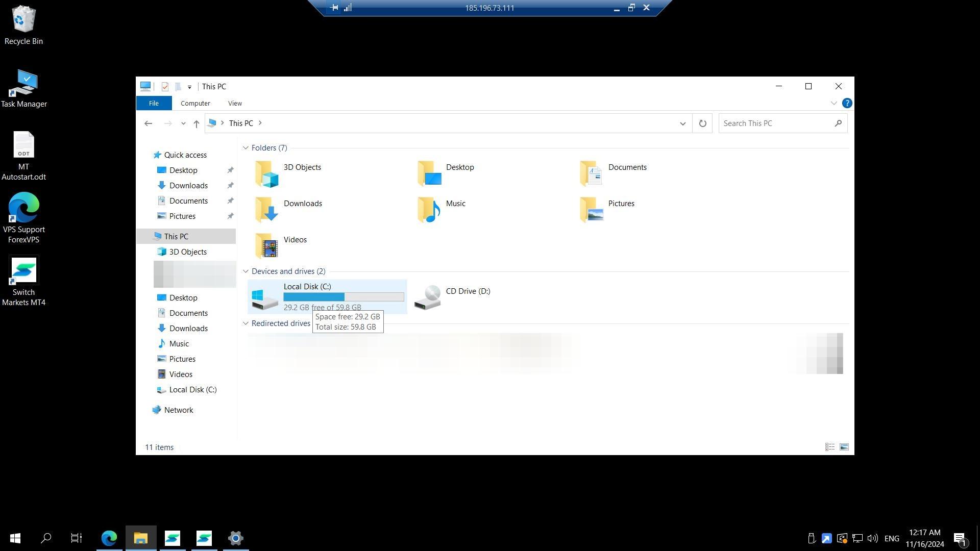Click the Properties quick access toolbar icon
Viewport: 980px width, 551px height.
[165, 87]
